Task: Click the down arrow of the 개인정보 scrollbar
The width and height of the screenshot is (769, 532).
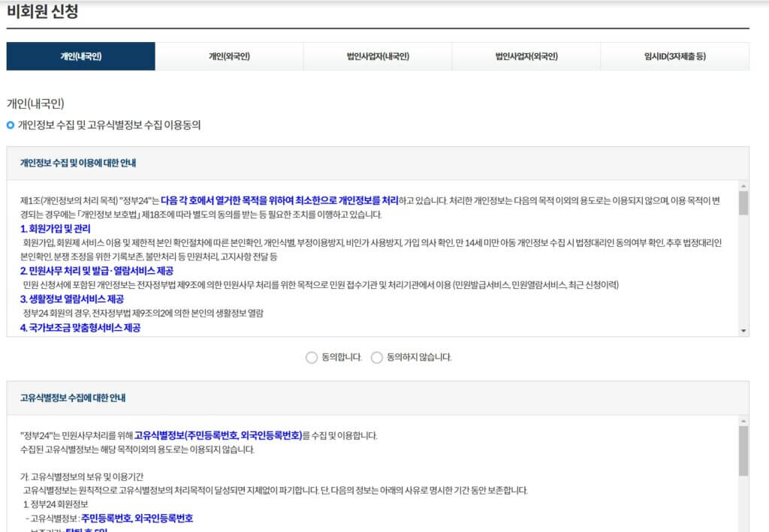Action: (x=743, y=331)
